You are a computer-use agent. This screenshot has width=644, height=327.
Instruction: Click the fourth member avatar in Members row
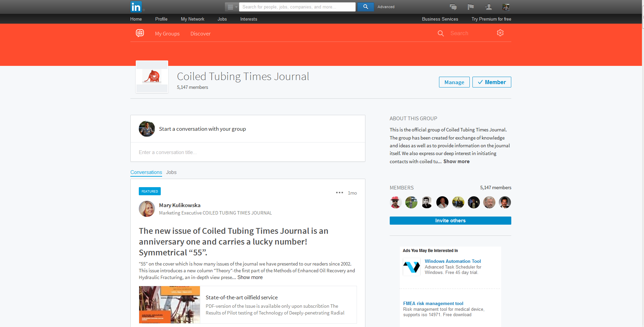pyautogui.click(x=442, y=202)
